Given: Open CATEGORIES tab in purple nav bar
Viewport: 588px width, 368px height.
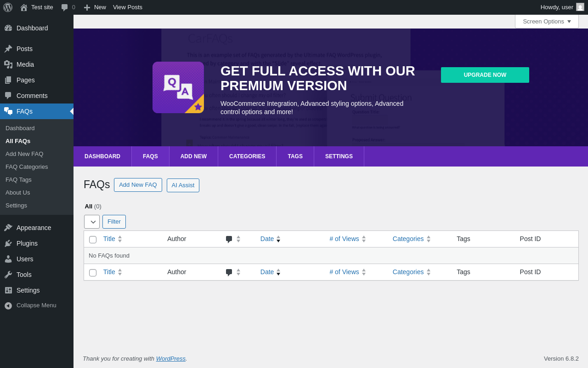Looking at the screenshot, I should click(x=247, y=156).
